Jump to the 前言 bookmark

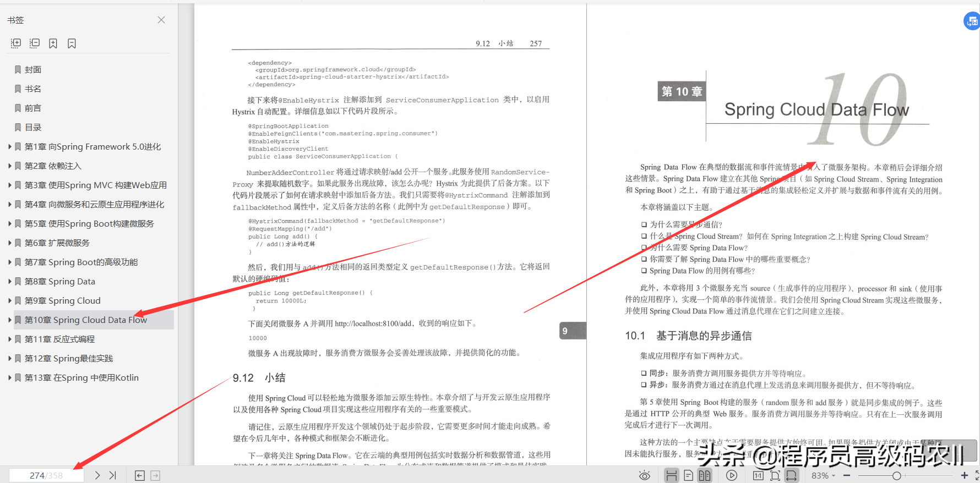33,108
